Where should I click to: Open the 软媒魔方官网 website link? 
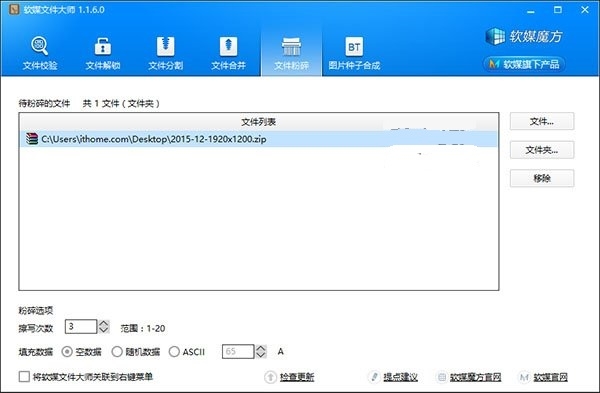tap(475, 377)
